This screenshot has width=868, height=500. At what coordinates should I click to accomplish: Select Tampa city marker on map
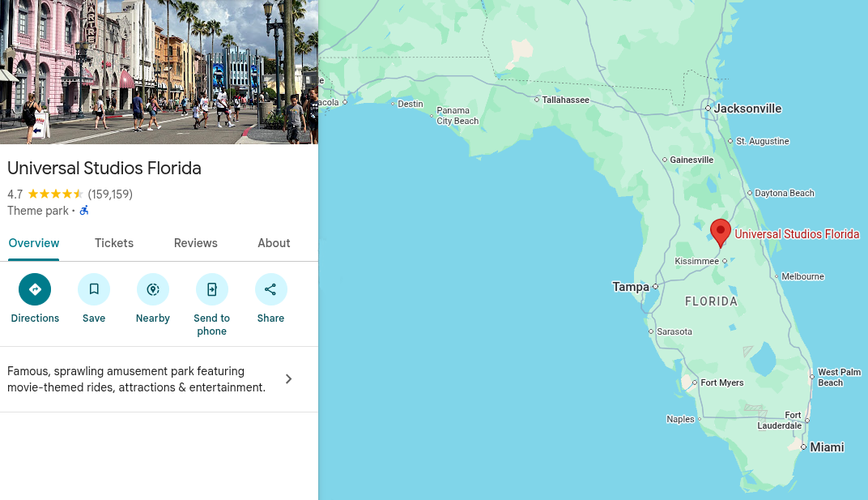(655, 287)
